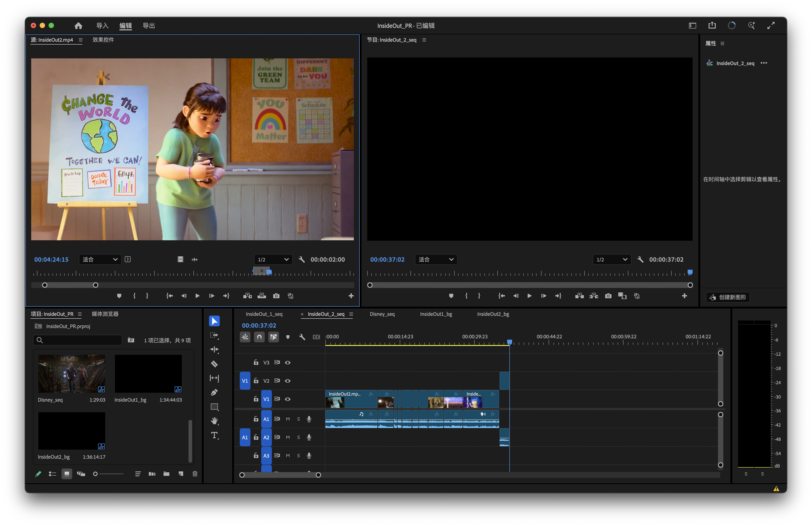The width and height of the screenshot is (812, 526).
Task: Switch to InsideOut_1_seq timeline tab
Action: [264, 314]
